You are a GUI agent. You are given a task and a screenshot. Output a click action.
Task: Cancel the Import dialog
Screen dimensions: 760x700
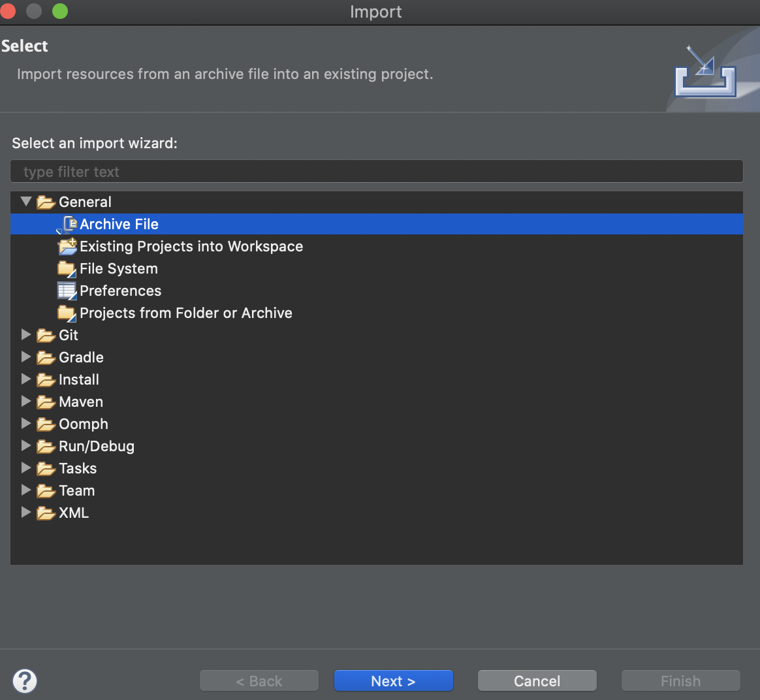click(537, 681)
